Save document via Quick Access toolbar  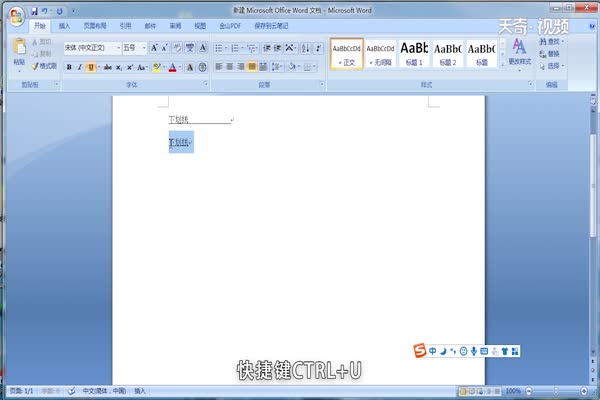tap(35, 10)
